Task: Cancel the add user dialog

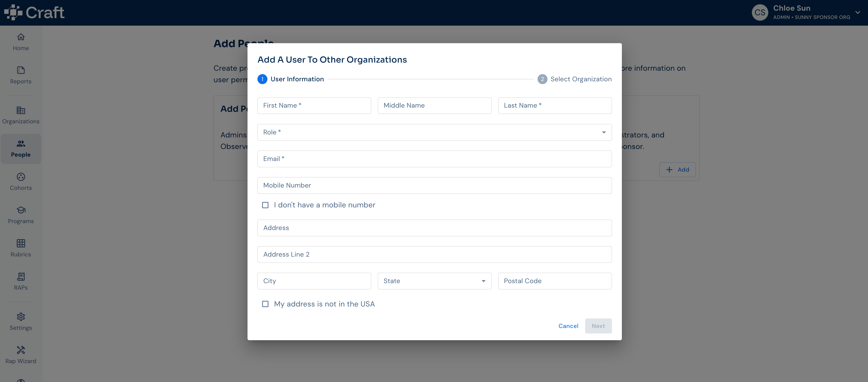Action: (568, 326)
